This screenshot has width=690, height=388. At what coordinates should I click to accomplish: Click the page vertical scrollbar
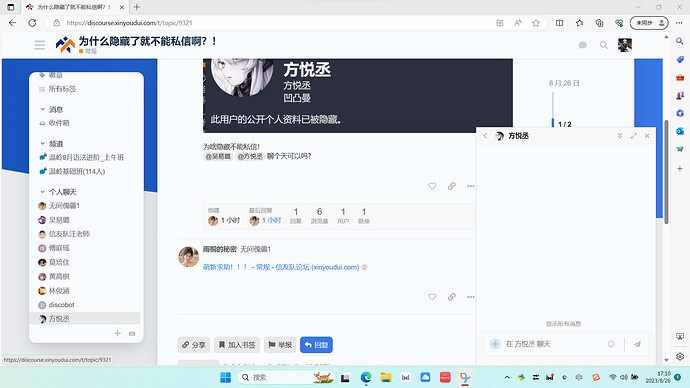click(666, 172)
